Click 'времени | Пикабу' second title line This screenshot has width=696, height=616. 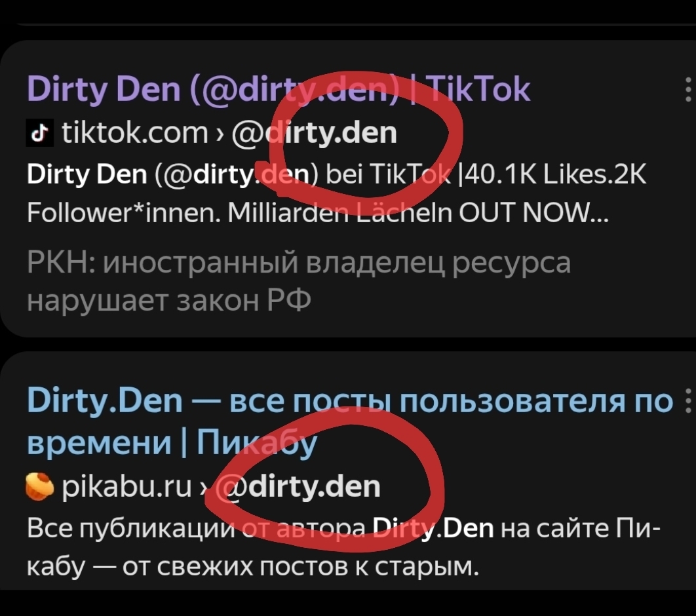pos(172,442)
